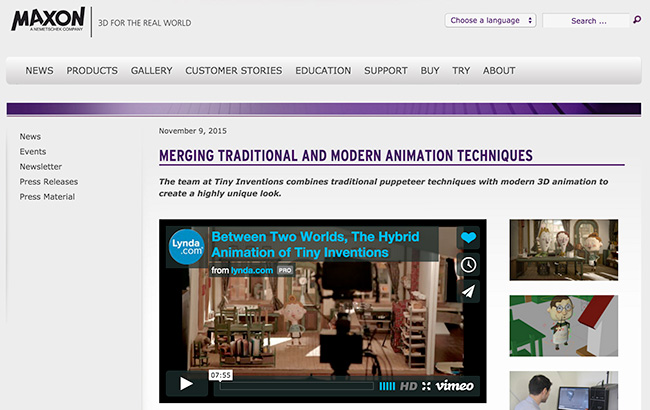Open thumbnail of three puppets at table
The height and width of the screenshot is (410, 650).
(x=564, y=250)
